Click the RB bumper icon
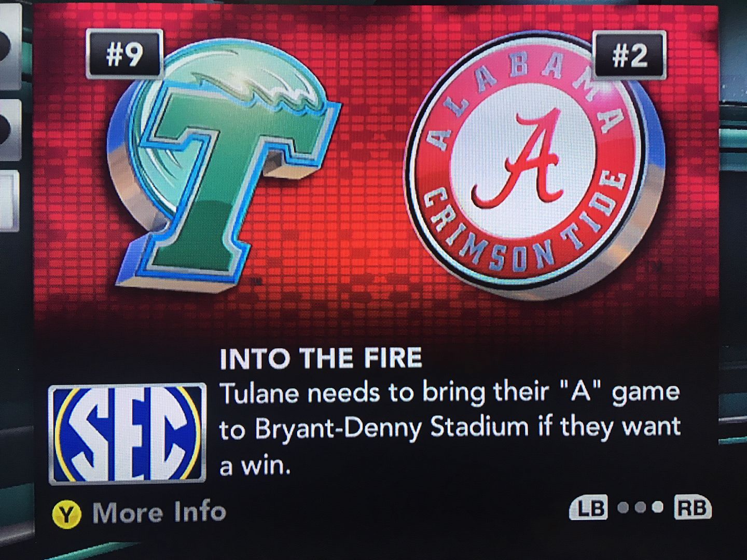Image resolution: width=747 pixels, height=560 pixels. [x=693, y=508]
